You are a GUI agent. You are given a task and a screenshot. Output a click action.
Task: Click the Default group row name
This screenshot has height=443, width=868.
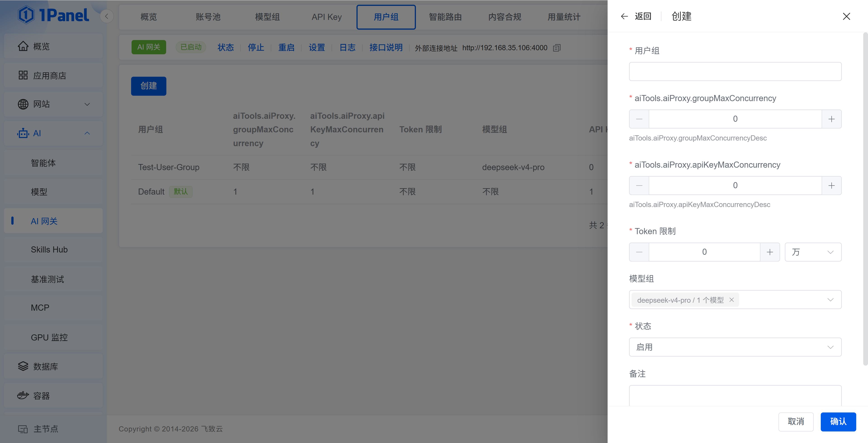[151, 192]
